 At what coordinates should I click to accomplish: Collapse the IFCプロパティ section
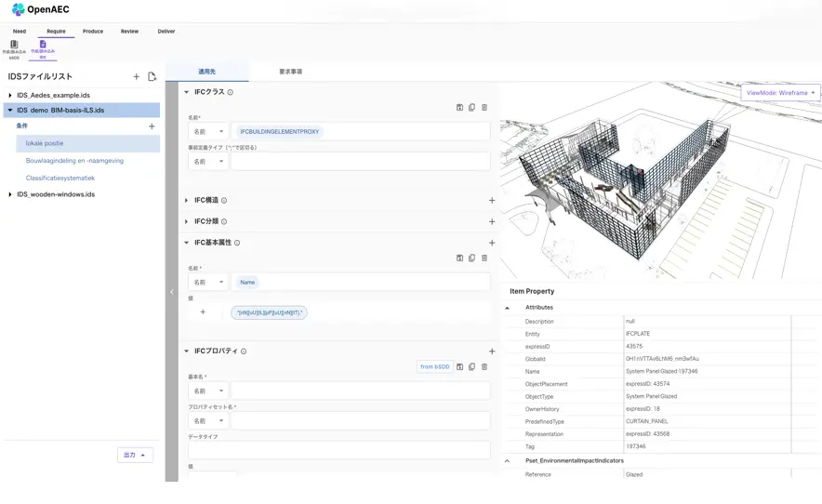186,351
